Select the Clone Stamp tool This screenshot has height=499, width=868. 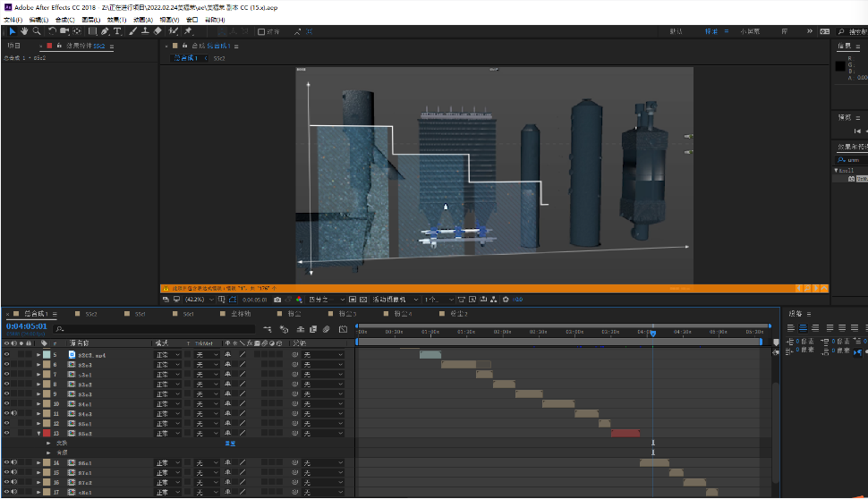(x=145, y=31)
